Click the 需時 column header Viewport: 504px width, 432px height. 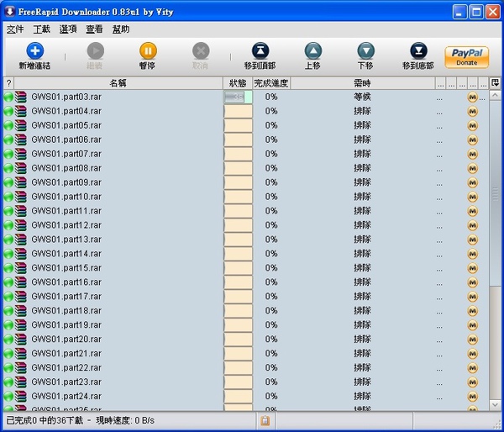(362, 83)
